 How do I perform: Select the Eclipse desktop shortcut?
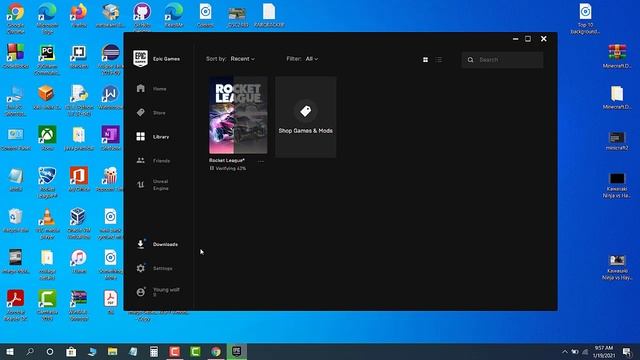coord(111,60)
